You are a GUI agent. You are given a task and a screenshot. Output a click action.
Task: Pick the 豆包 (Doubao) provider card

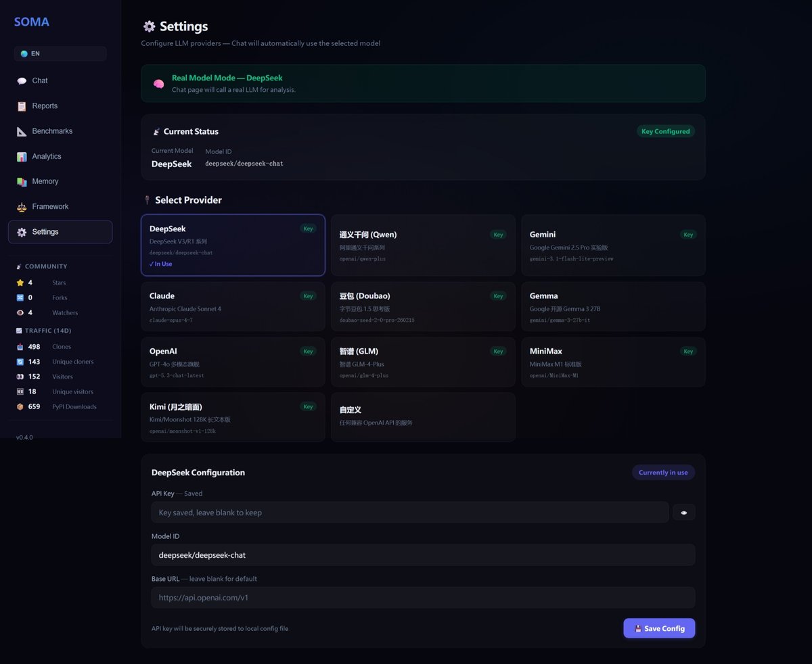click(423, 307)
